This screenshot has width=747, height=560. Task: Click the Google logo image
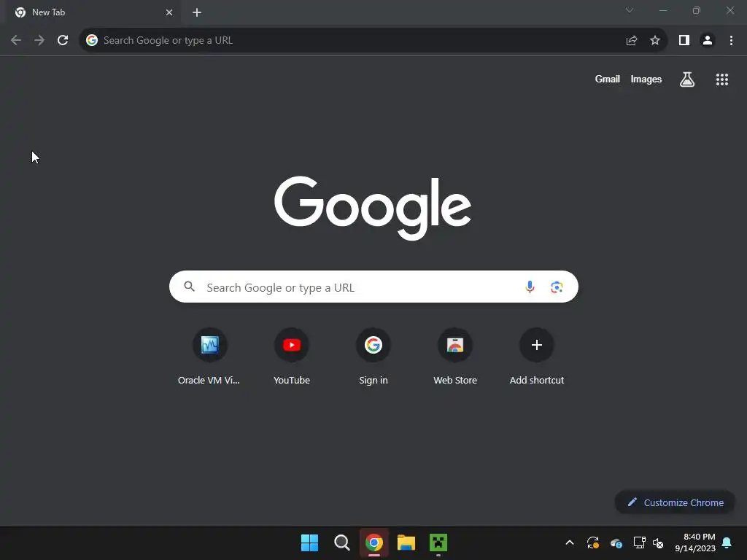pyautogui.click(x=373, y=208)
